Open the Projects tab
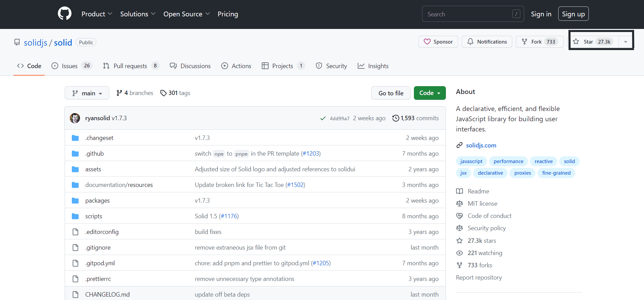 [x=283, y=66]
